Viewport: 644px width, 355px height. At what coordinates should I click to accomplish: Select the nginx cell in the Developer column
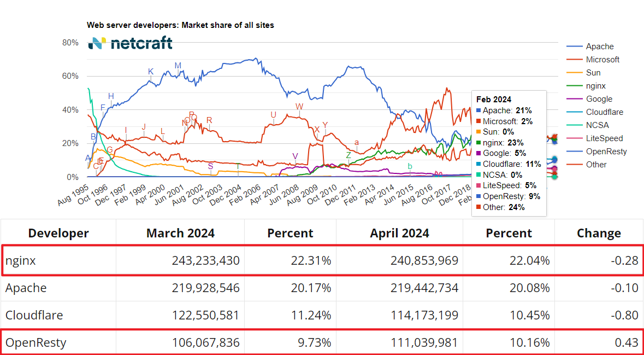(x=59, y=260)
